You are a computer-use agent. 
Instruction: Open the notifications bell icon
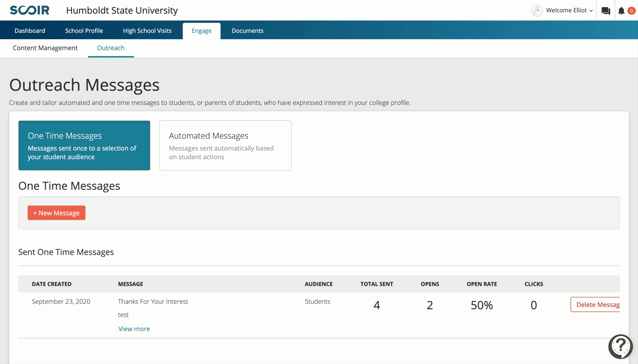pyautogui.click(x=621, y=11)
